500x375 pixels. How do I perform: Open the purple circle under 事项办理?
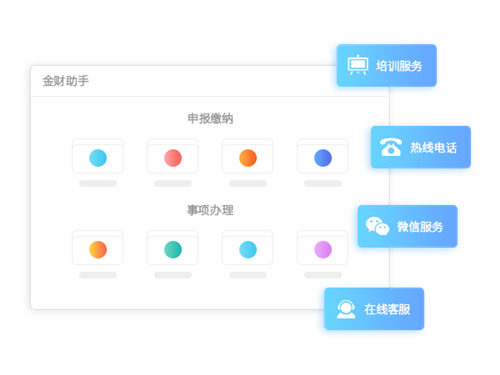(x=323, y=250)
